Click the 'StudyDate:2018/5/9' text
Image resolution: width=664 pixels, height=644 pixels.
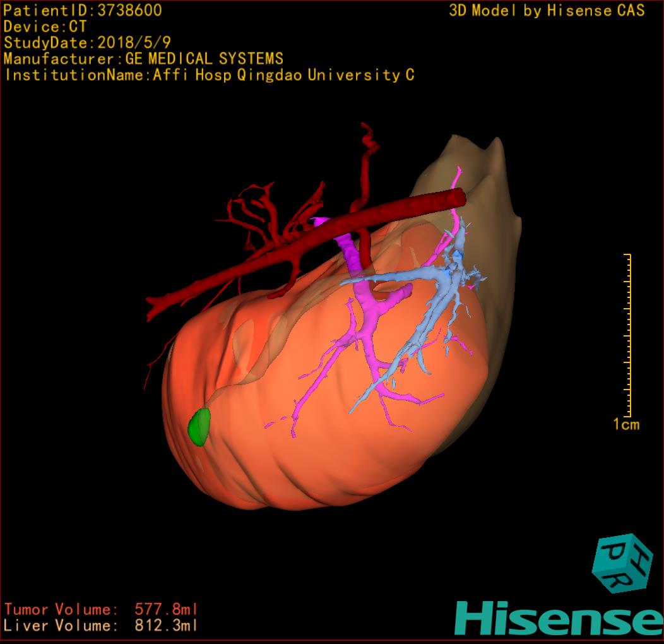coord(87,42)
